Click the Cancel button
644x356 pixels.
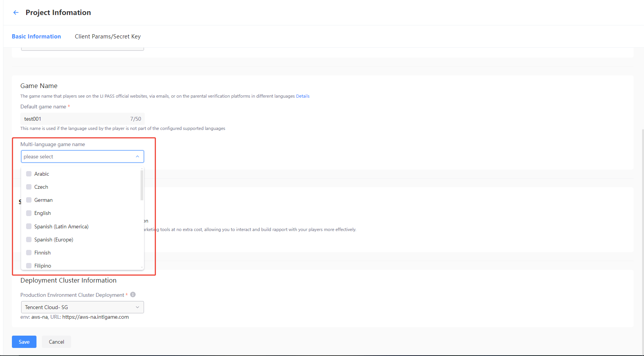[56, 342]
